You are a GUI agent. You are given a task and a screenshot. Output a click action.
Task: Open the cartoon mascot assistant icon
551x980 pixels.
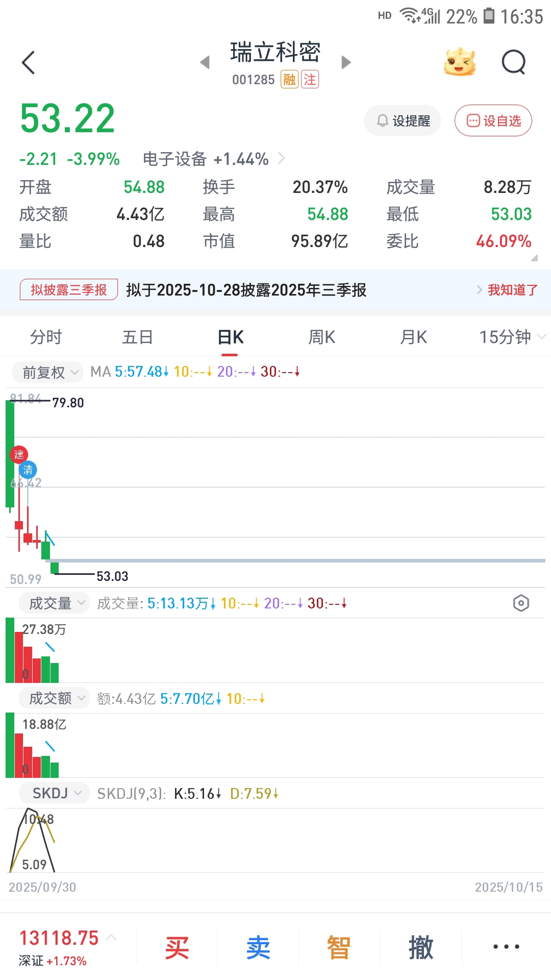tap(460, 62)
